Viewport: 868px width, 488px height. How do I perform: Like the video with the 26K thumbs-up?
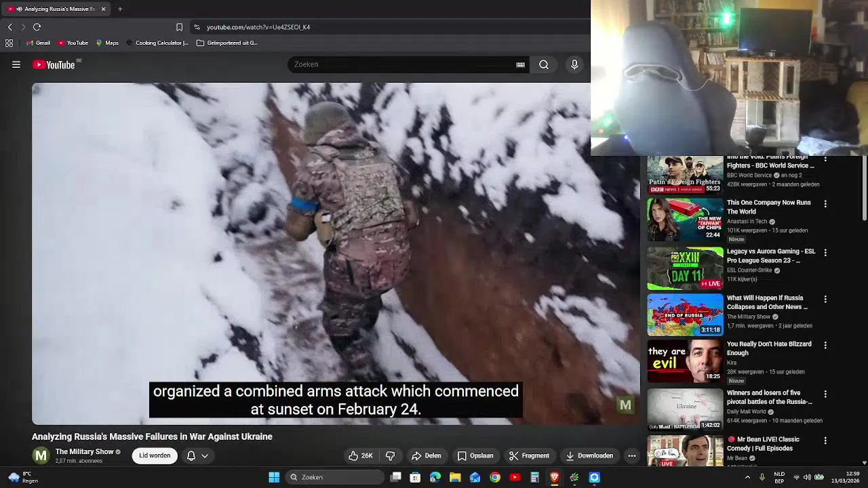click(360, 455)
